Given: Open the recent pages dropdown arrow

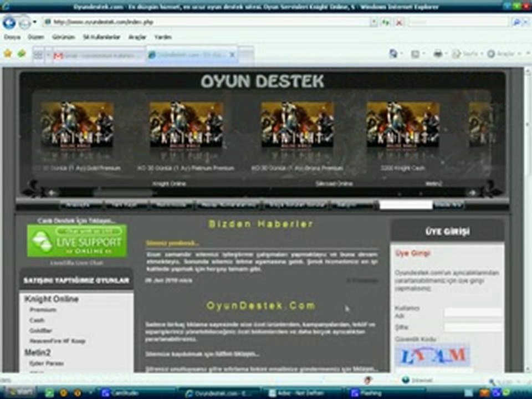Looking at the screenshot, I should (x=34, y=22).
